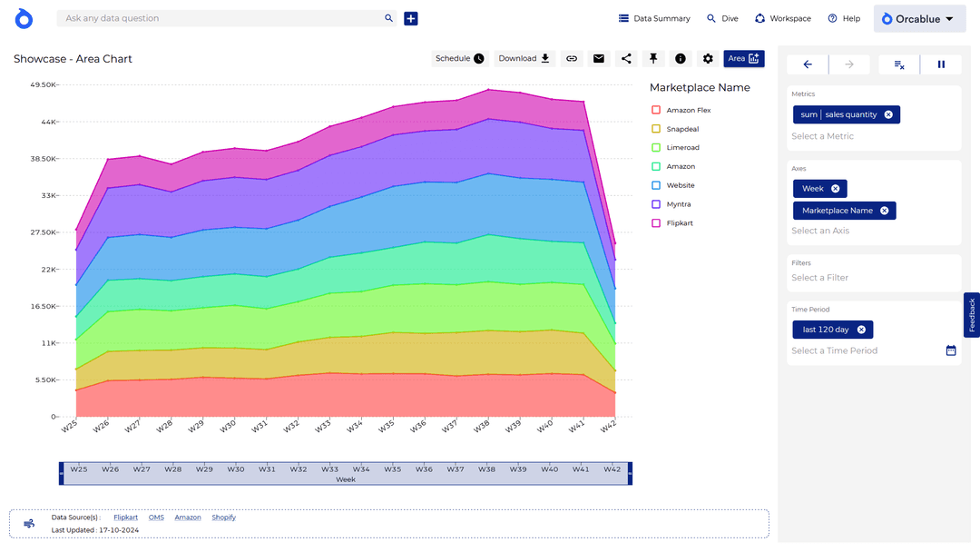The height and width of the screenshot is (552, 980).
Task: Click the Schedule button
Action: click(x=459, y=59)
